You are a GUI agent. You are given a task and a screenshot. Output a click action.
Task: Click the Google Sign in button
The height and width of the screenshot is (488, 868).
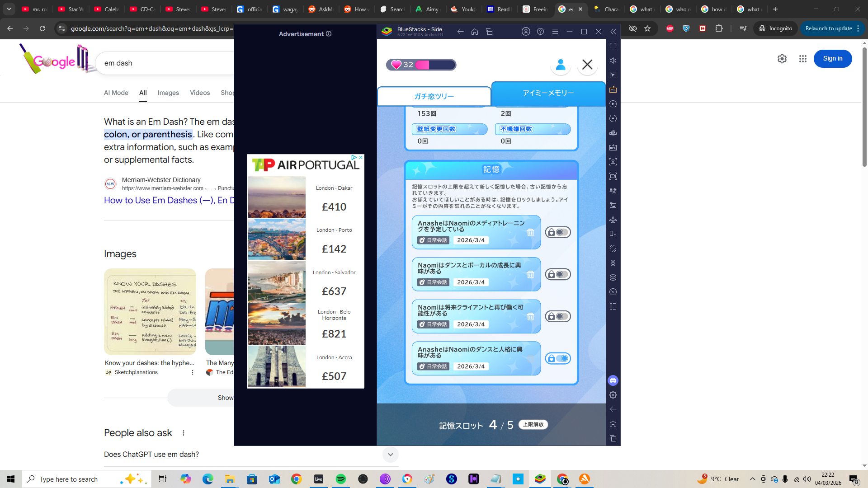(x=833, y=59)
